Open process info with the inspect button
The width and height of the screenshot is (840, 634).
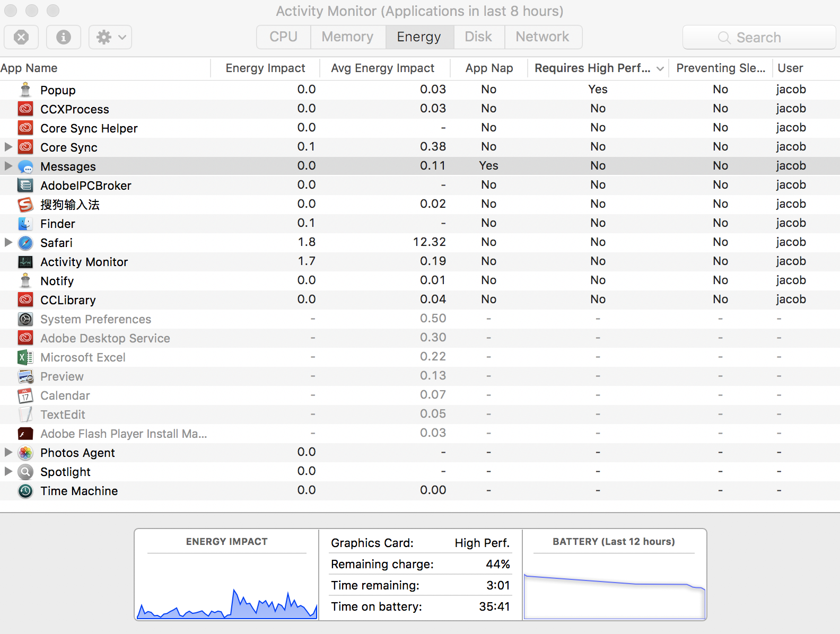pyautogui.click(x=64, y=37)
